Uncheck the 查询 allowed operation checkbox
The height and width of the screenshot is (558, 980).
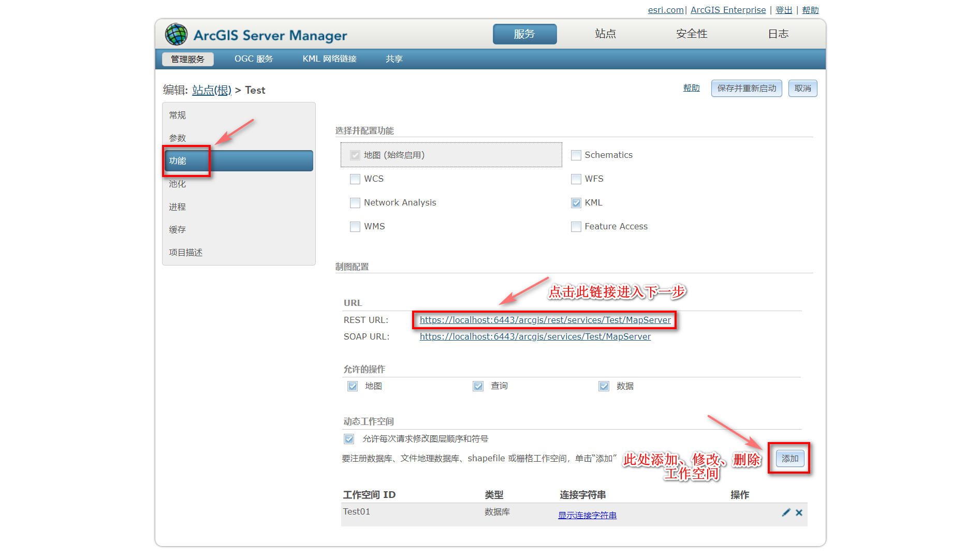click(478, 386)
